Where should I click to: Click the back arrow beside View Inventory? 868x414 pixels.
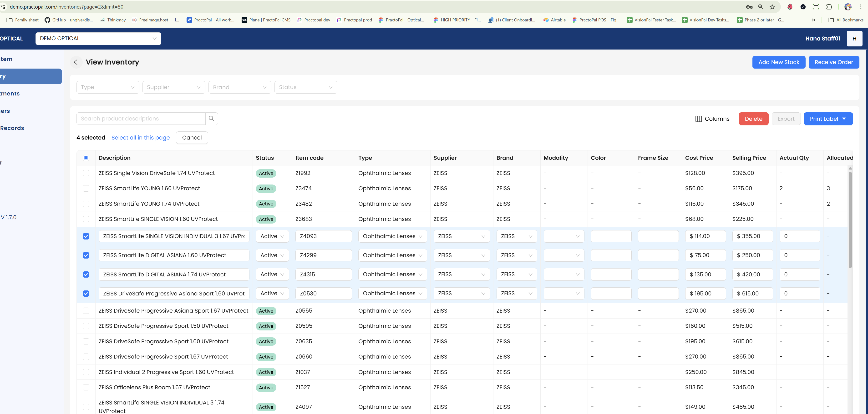point(76,62)
